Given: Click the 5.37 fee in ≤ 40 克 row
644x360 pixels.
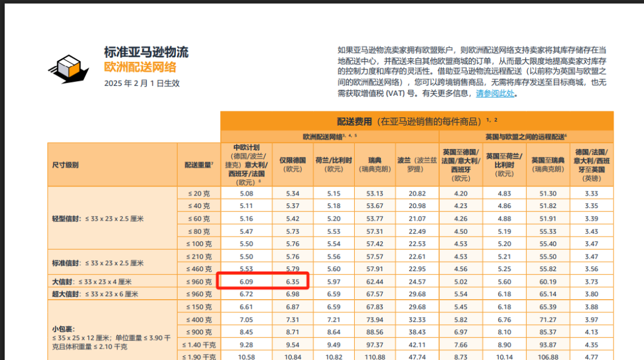Looking at the screenshot, I should 292,206.
